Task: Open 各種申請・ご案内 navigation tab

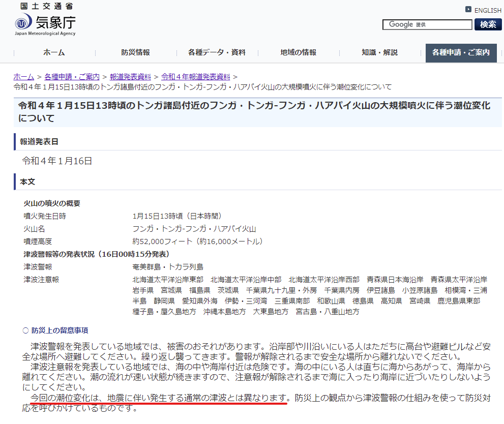Action: pos(461,53)
